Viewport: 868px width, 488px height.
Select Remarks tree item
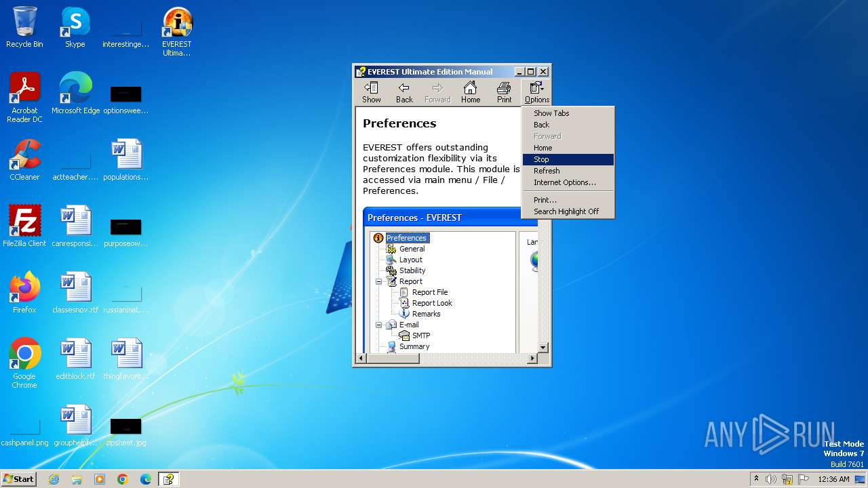click(426, 314)
